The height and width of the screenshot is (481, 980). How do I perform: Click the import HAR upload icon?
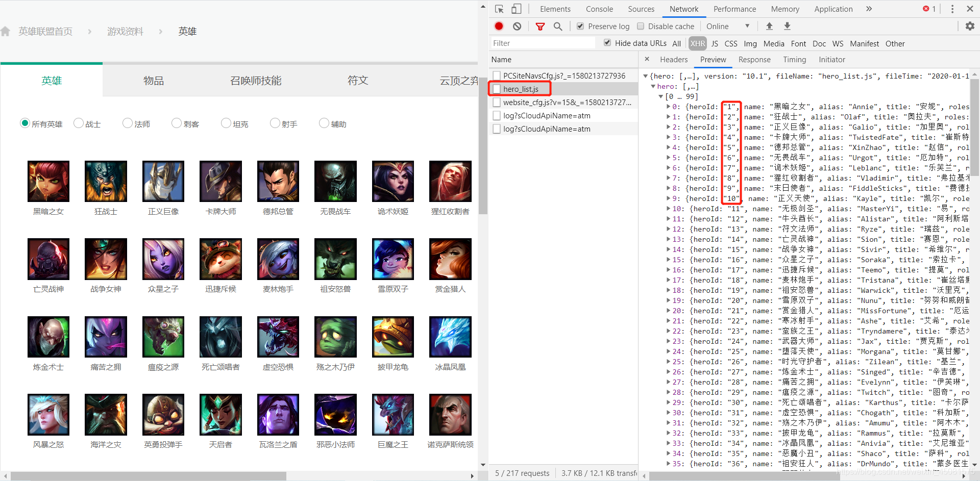(769, 26)
